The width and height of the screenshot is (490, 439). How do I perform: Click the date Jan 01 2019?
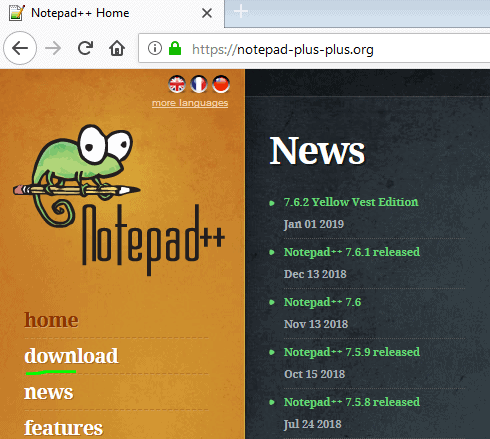pos(314,224)
